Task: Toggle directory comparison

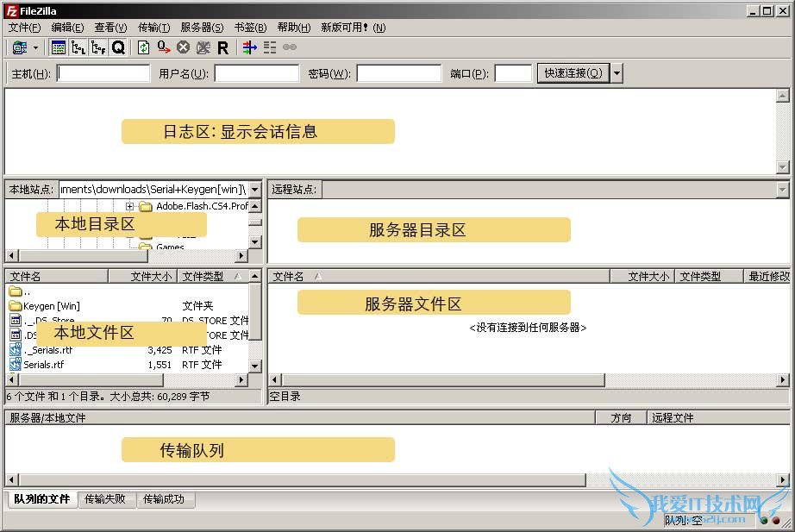Action: pos(270,47)
